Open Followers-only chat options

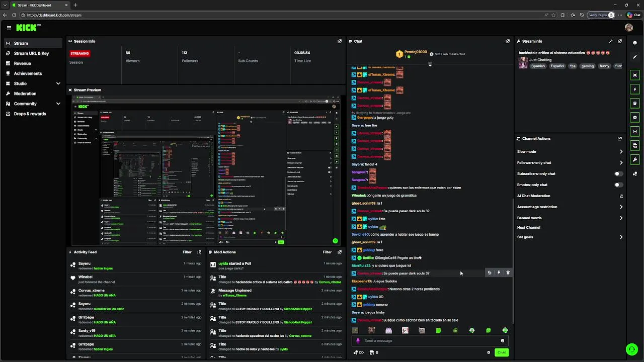point(570,162)
